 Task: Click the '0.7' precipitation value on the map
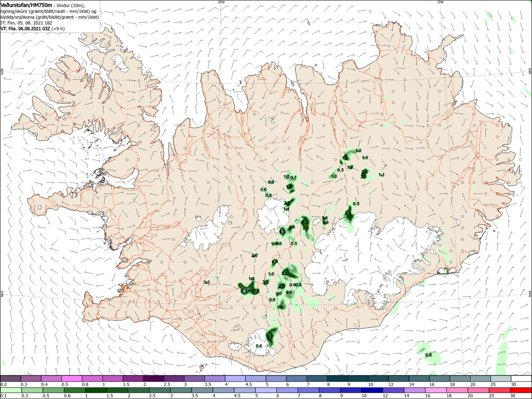tap(293, 178)
